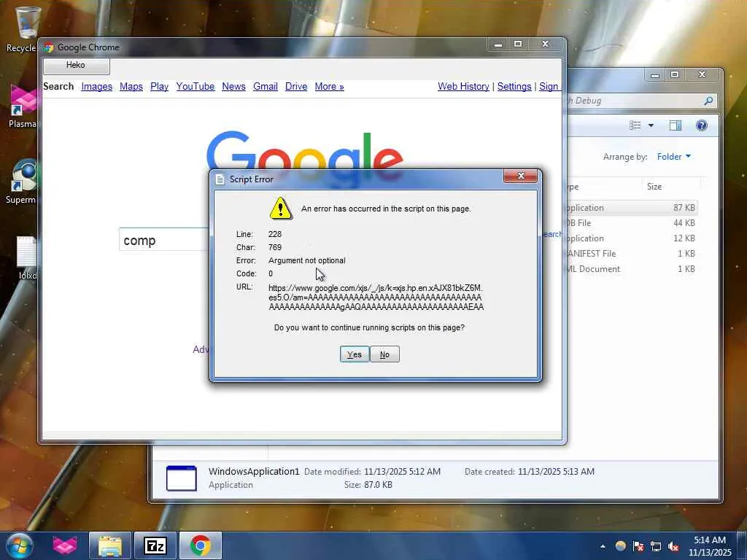Screen dimensions: 747x560
Task: Click the Script Error title icon
Action: tap(220, 179)
